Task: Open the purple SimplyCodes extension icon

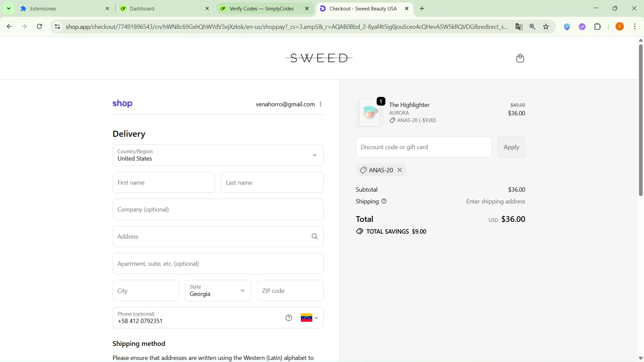Action: click(x=582, y=27)
